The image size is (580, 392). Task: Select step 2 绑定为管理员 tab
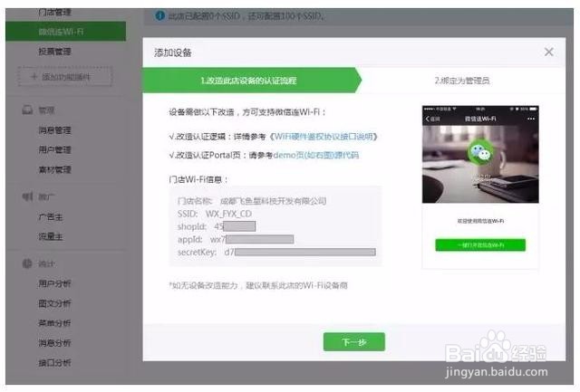[x=462, y=81]
